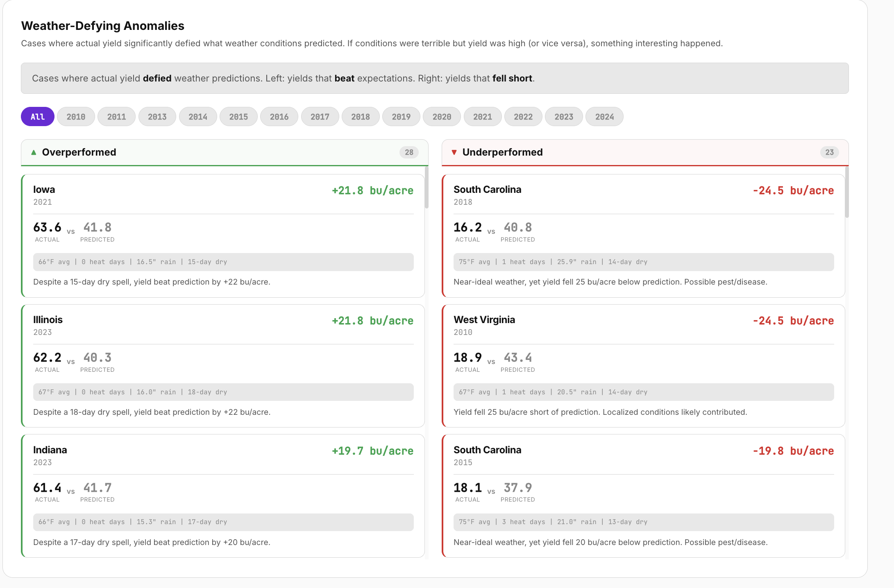The height and width of the screenshot is (588, 894).
Task: Open the West Virginia 2010 card
Action: tap(643, 366)
